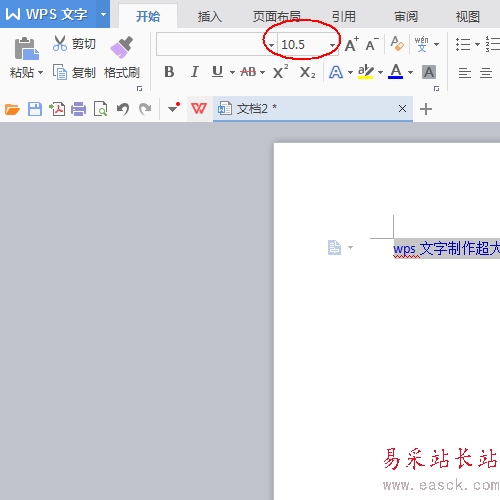Apply yellow text highlight color
500x500 pixels.
(365, 71)
